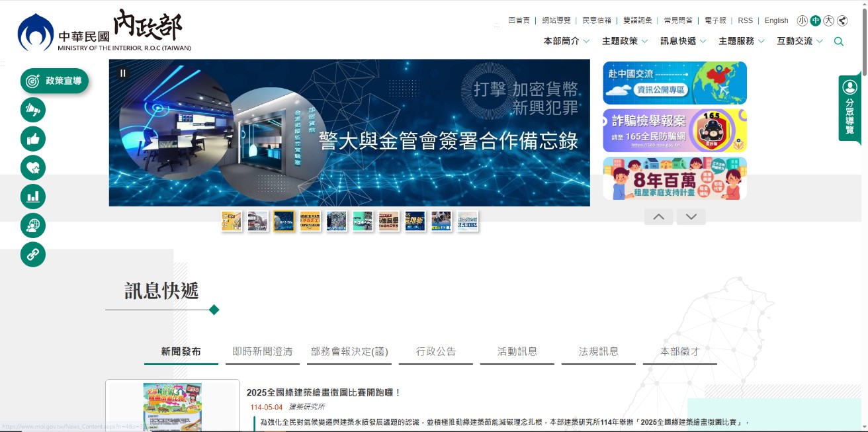Select the highlighted third carousel thumbnail
This screenshot has width=868, height=432.
pos(284,221)
